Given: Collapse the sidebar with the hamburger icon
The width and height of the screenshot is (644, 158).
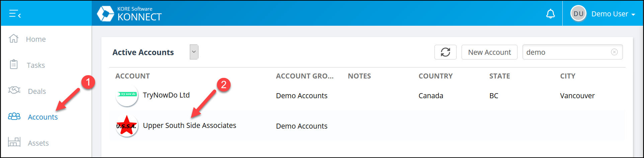Looking at the screenshot, I should click(x=15, y=14).
